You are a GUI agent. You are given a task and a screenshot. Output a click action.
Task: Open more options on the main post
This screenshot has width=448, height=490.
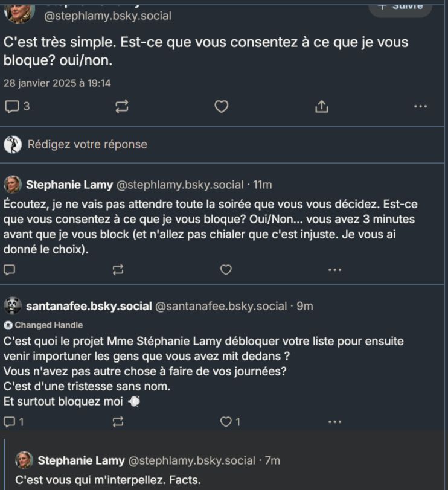coord(420,107)
